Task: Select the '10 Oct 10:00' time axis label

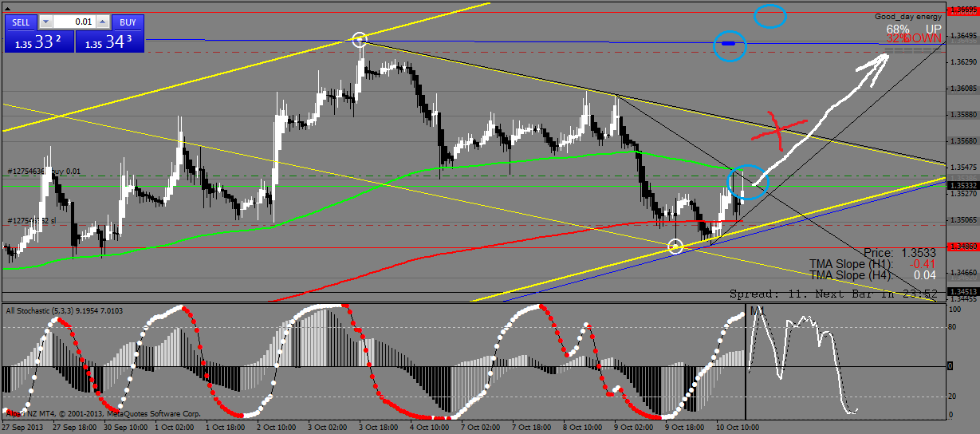Action: click(738, 428)
